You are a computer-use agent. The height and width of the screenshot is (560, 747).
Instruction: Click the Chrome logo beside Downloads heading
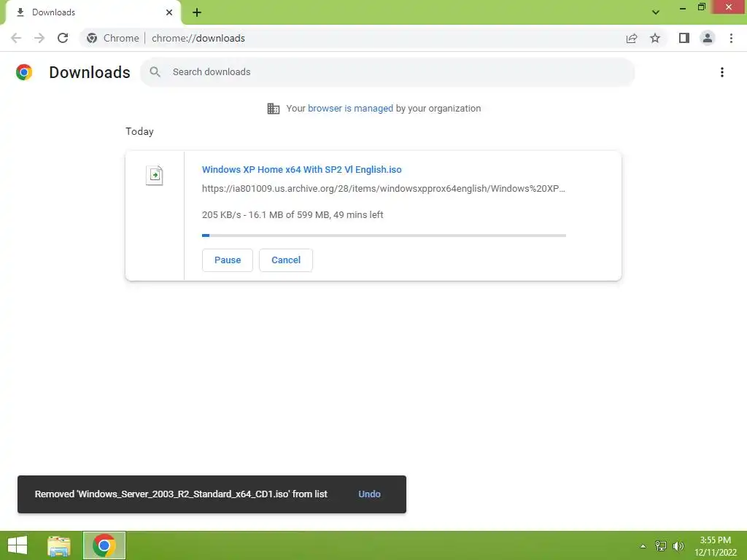point(24,72)
